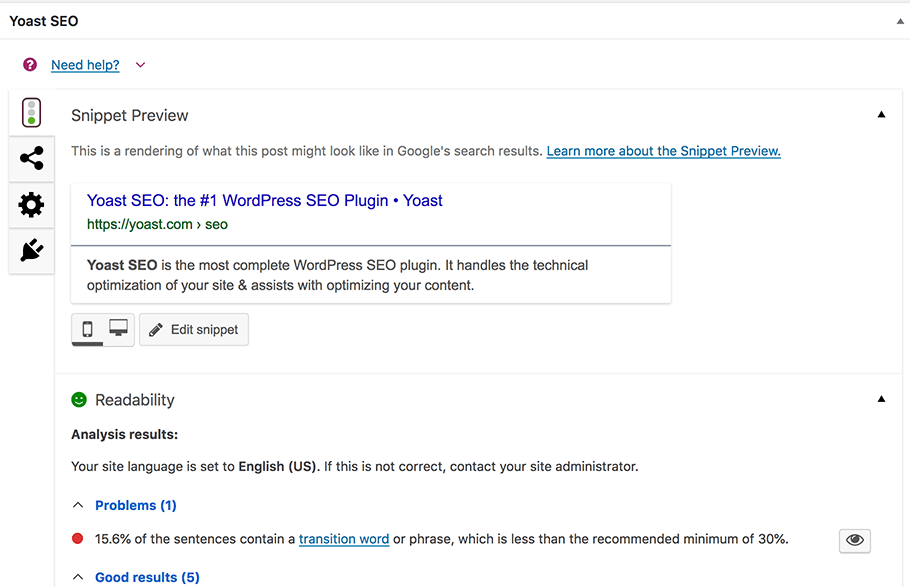Open the Social share tab
The height and width of the screenshot is (587, 910).
[31, 158]
